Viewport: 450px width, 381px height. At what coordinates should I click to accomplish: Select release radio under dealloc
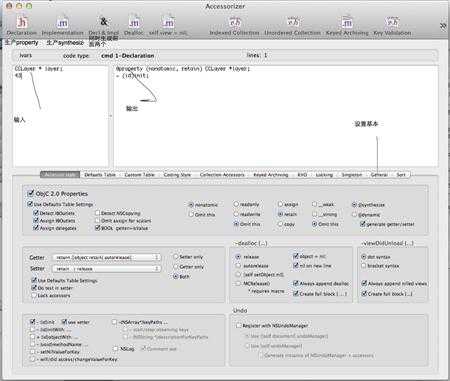click(238, 257)
